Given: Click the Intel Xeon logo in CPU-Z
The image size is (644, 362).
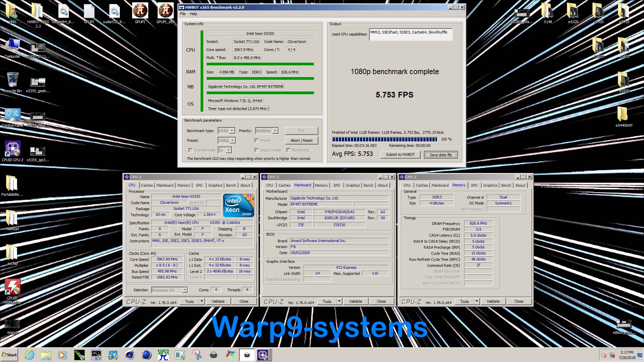Looking at the screenshot, I should tap(238, 205).
